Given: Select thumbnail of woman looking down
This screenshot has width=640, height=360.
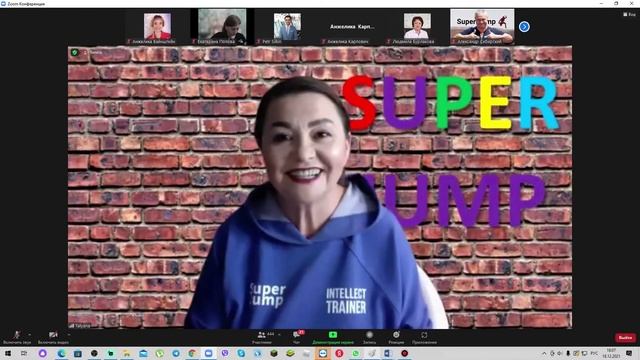Looking at the screenshot, I should [222, 27].
